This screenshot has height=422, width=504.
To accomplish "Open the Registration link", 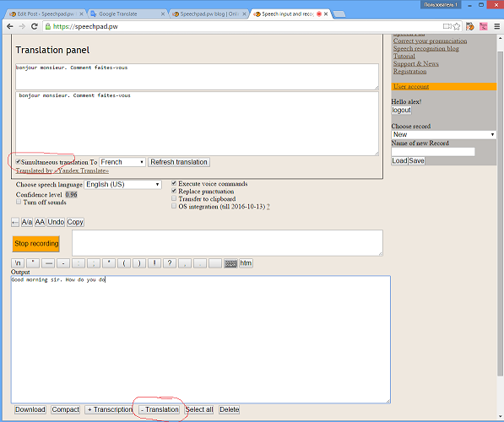I will coord(409,72).
